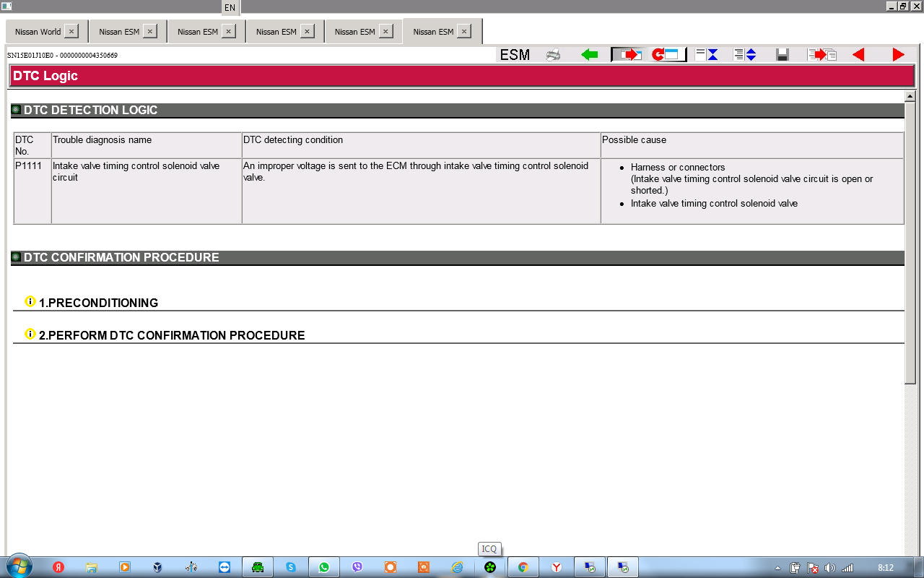Open the Windows Start menu
This screenshot has width=924, height=578.
[x=18, y=567]
